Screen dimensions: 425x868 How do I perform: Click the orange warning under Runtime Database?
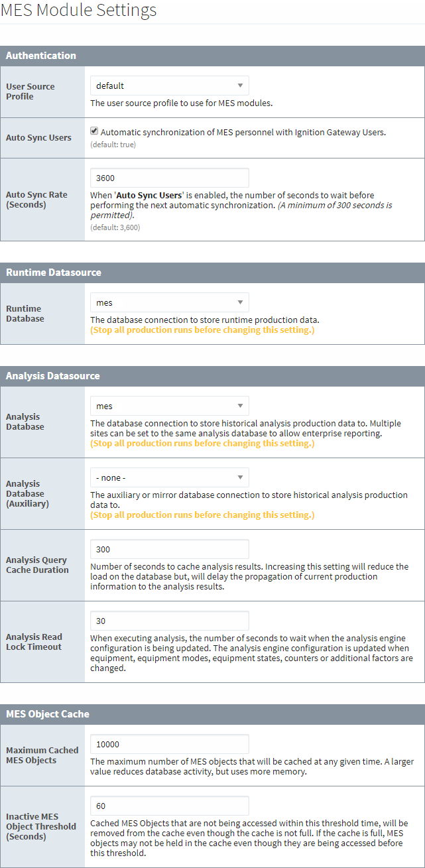point(202,330)
